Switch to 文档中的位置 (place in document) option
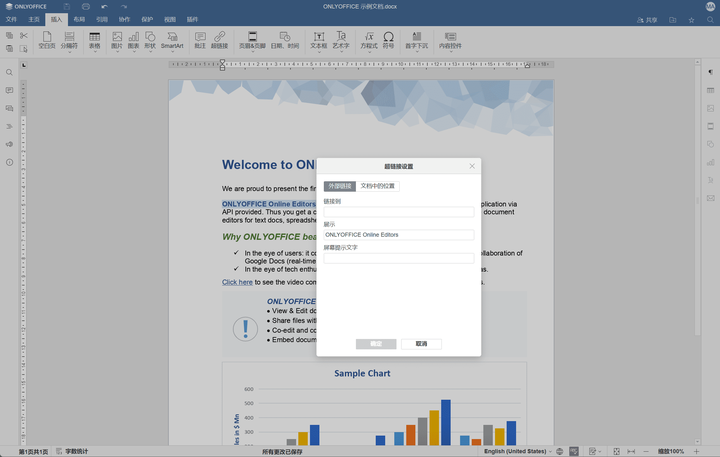 coord(378,186)
